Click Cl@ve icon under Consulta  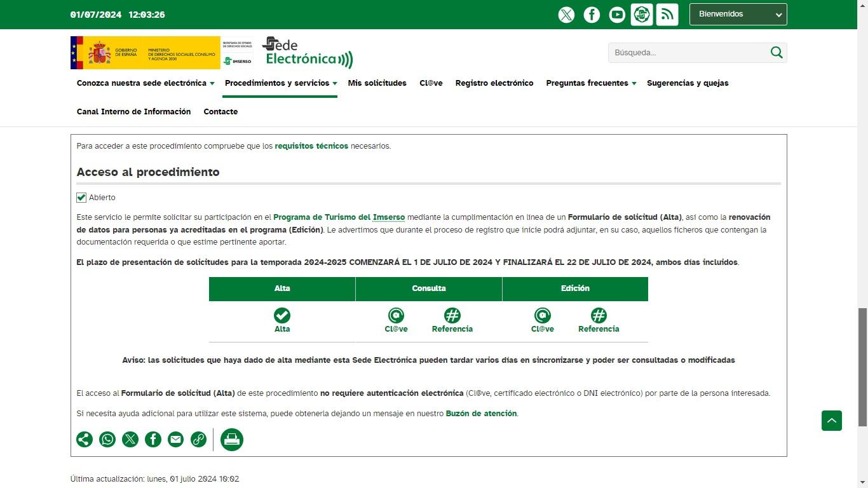point(396,316)
